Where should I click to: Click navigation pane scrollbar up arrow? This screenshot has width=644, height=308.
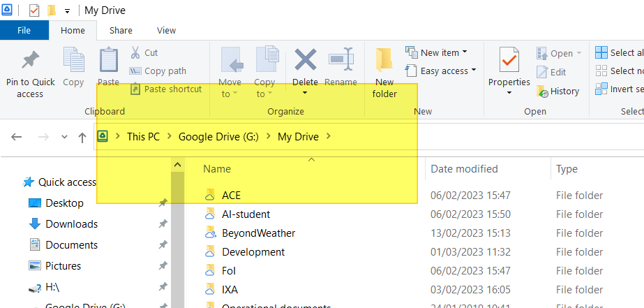click(177, 166)
